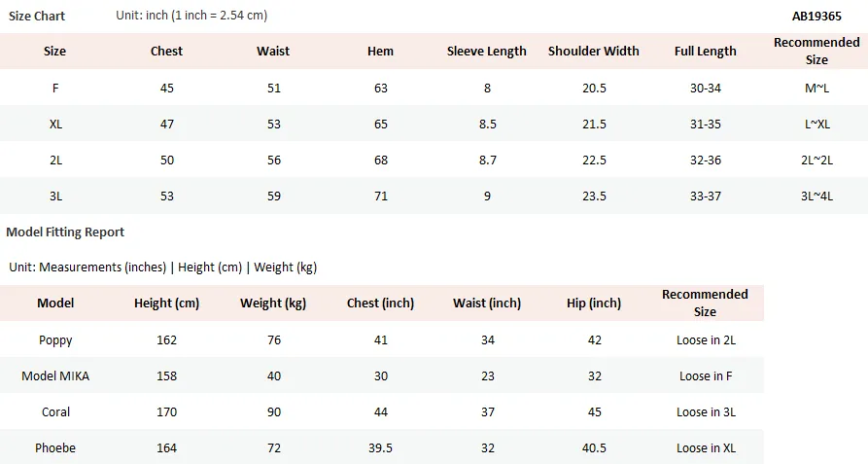Click the Hip (inch) column header
The height and width of the screenshot is (464, 868).
[594, 303]
